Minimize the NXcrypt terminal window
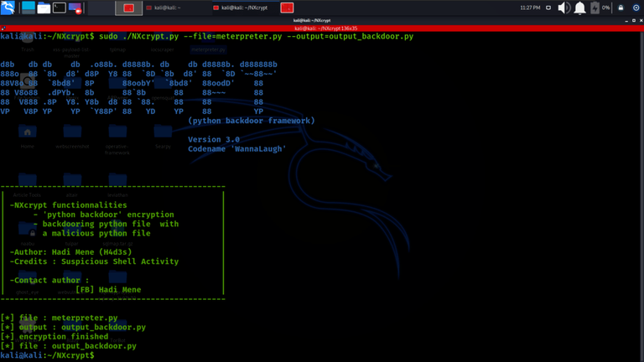The width and height of the screenshot is (644, 362). [626, 20]
